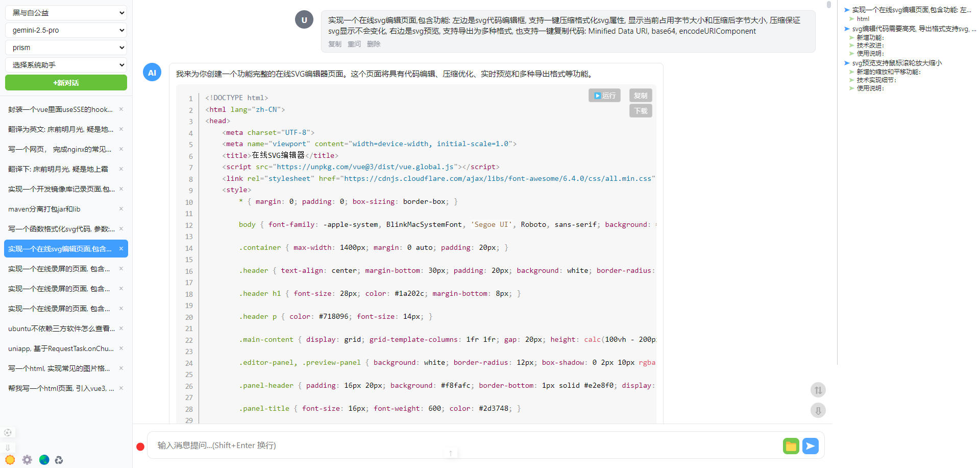The image size is (980, 468).
Task: Run the code with '运行' button
Action: 604,96
